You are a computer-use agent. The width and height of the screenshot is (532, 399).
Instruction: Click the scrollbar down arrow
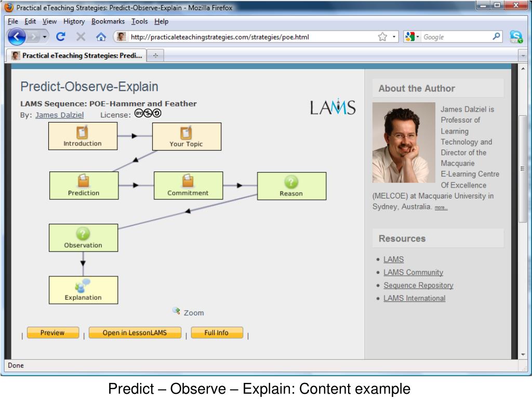523,354
